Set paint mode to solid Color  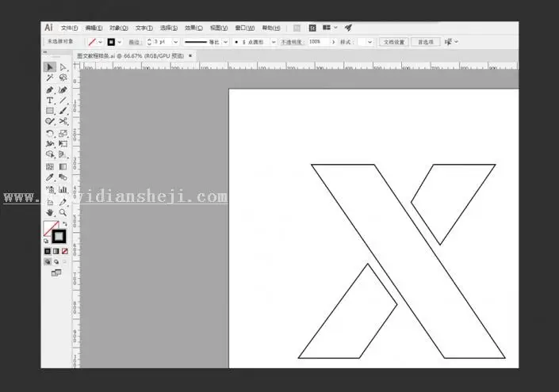point(48,251)
